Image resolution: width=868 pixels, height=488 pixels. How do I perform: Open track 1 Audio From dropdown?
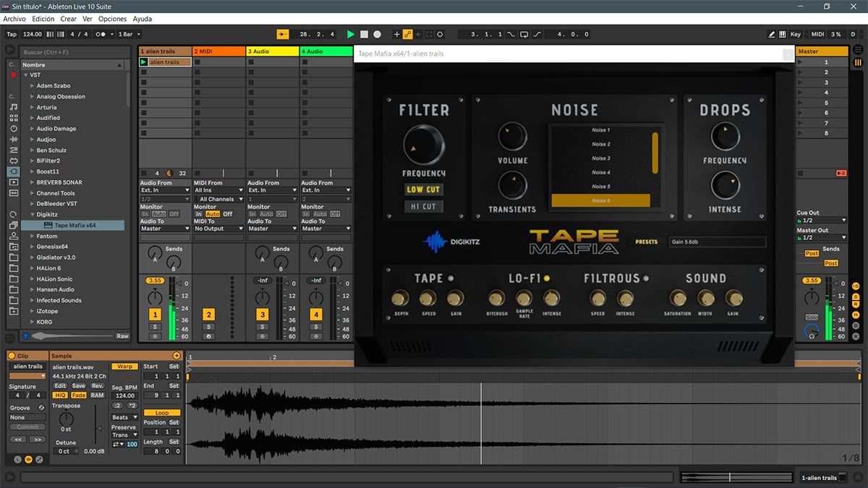point(165,190)
